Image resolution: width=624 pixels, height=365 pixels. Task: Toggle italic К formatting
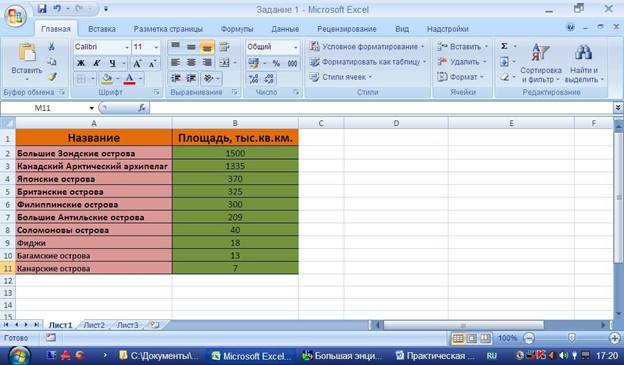(x=97, y=63)
